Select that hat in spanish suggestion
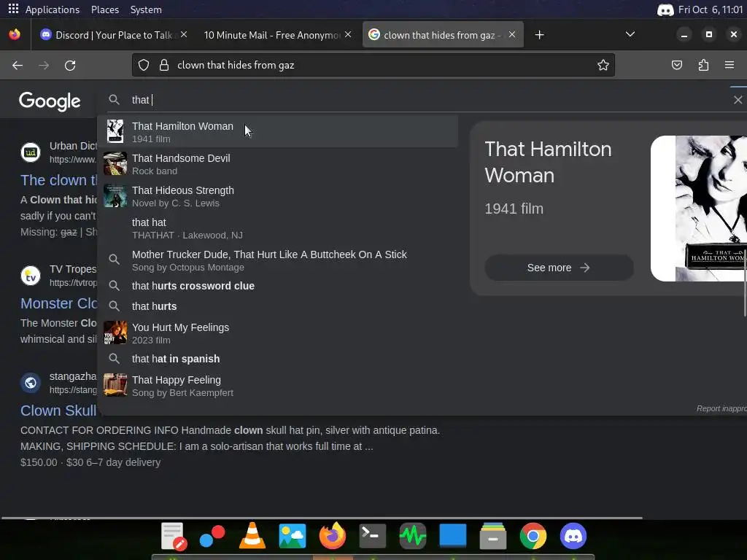Image resolution: width=747 pixels, height=560 pixels. pos(278,359)
